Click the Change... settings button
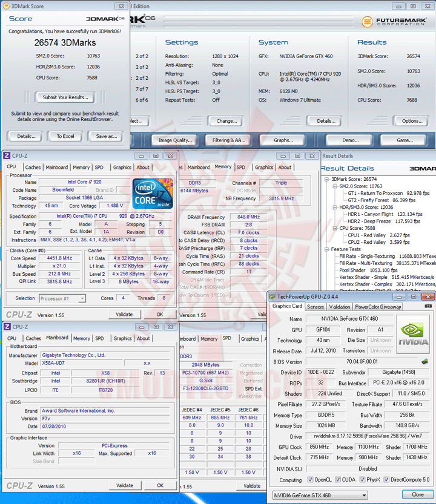 pyautogui.click(x=226, y=121)
